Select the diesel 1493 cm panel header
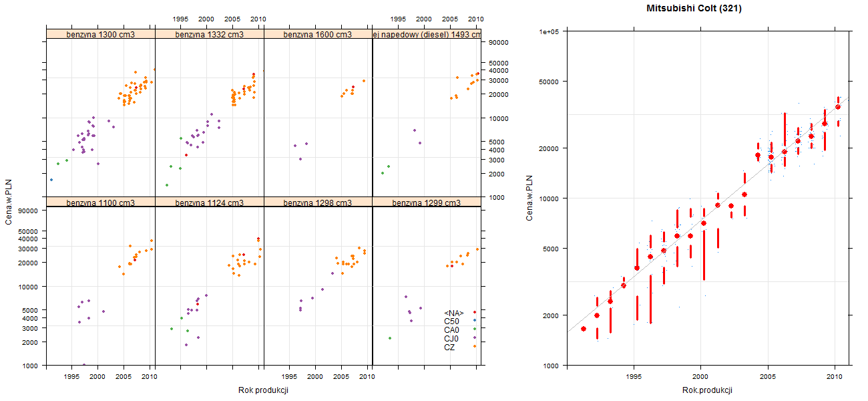The width and height of the screenshot is (868, 401). coord(427,34)
